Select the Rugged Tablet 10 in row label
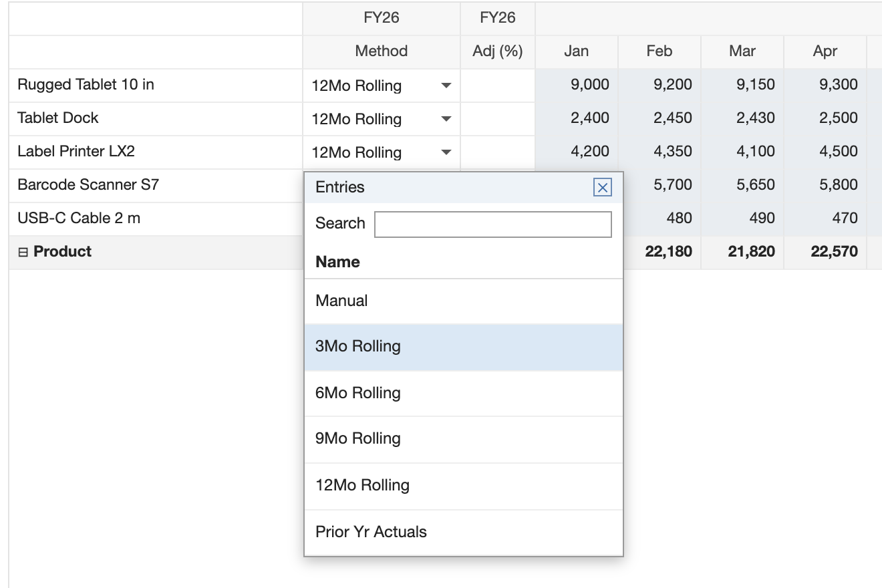The height and width of the screenshot is (588, 882). [x=86, y=84]
